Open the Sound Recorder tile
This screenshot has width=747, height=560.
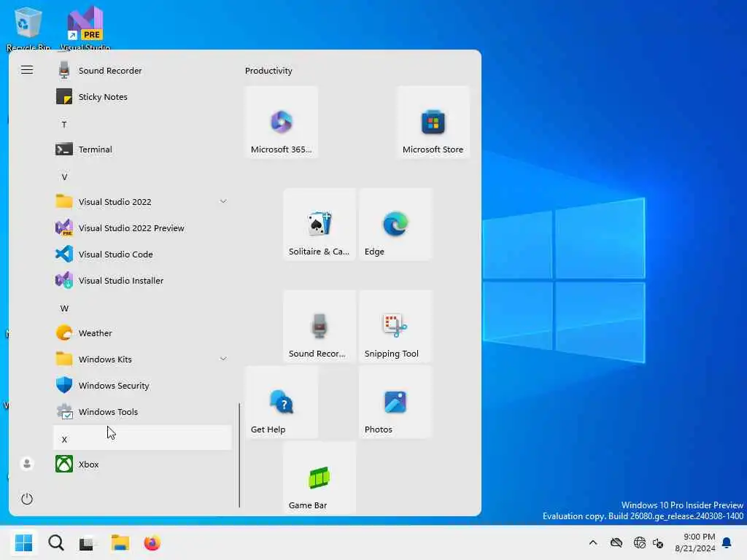pyautogui.click(x=320, y=326)
